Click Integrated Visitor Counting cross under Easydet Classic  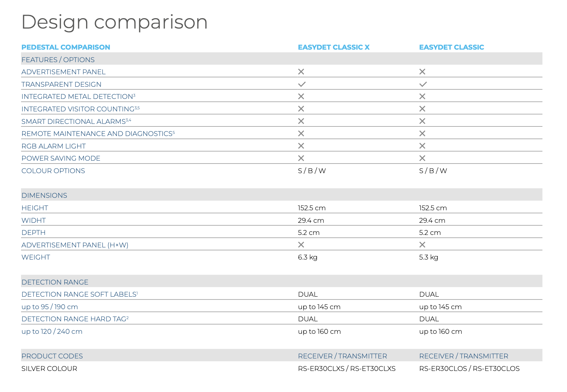pos(422,109)
